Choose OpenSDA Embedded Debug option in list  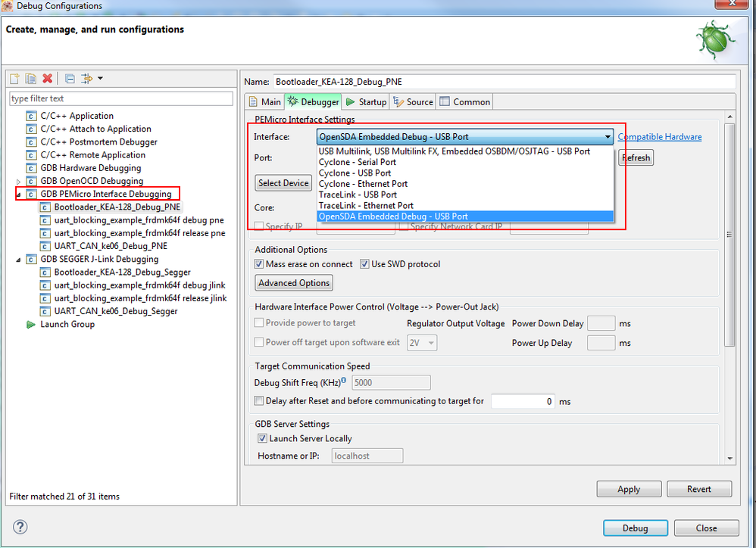[465, 216]
